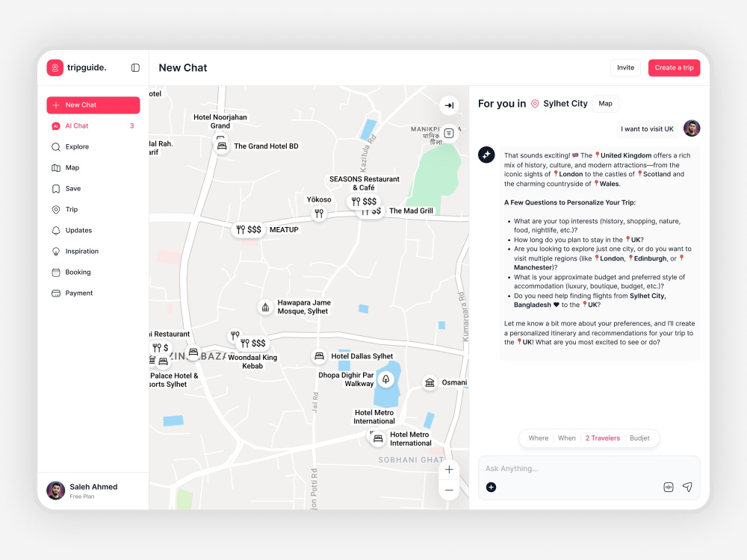Open Saleh Ahmed profile avatar

click(56, 491)
